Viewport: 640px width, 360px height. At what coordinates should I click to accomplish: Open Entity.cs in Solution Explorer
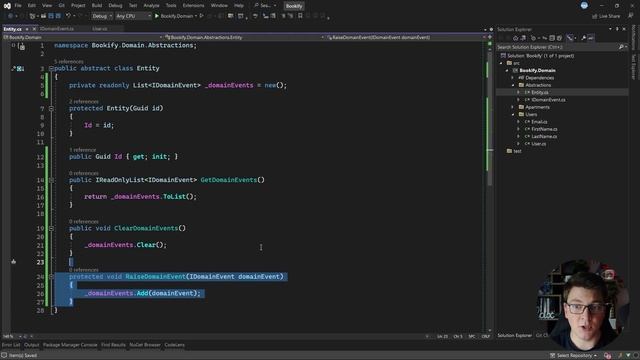coord(540,93)
